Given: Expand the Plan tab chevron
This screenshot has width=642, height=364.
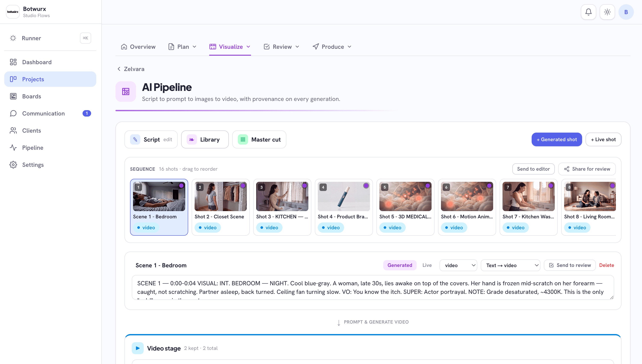Looking at the screenshot, I should (194, 47).
